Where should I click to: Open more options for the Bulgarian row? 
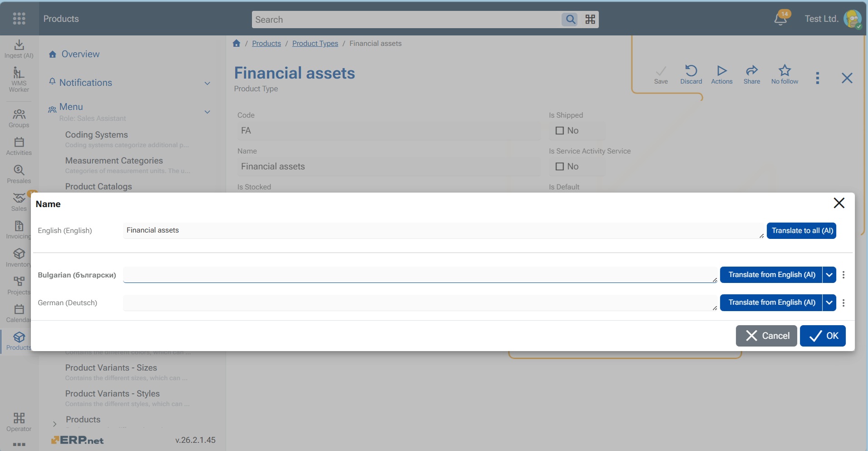[x=843, y=275]
